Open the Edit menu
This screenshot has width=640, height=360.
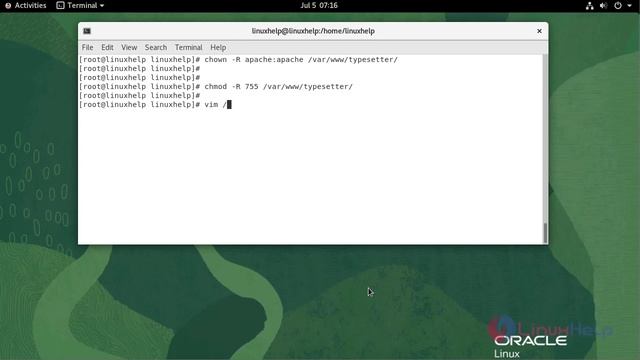point(107,47)
